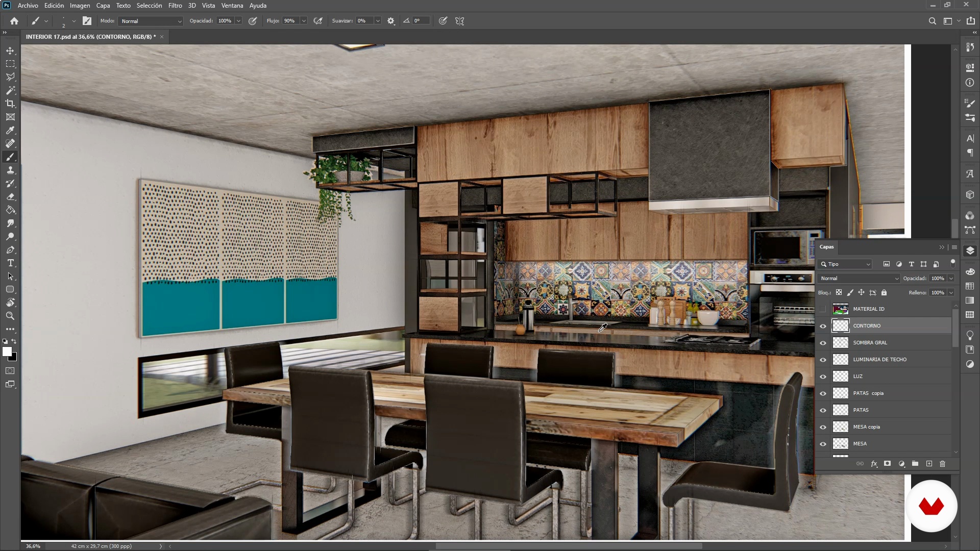Click the background color swatch

[x=14, y=358]
